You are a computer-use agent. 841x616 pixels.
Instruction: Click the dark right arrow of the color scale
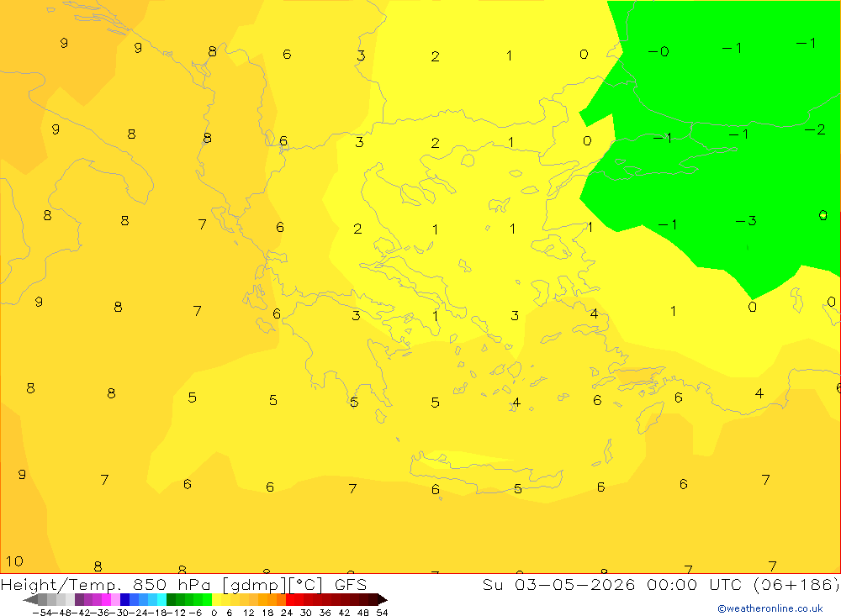tap(382, 600)
